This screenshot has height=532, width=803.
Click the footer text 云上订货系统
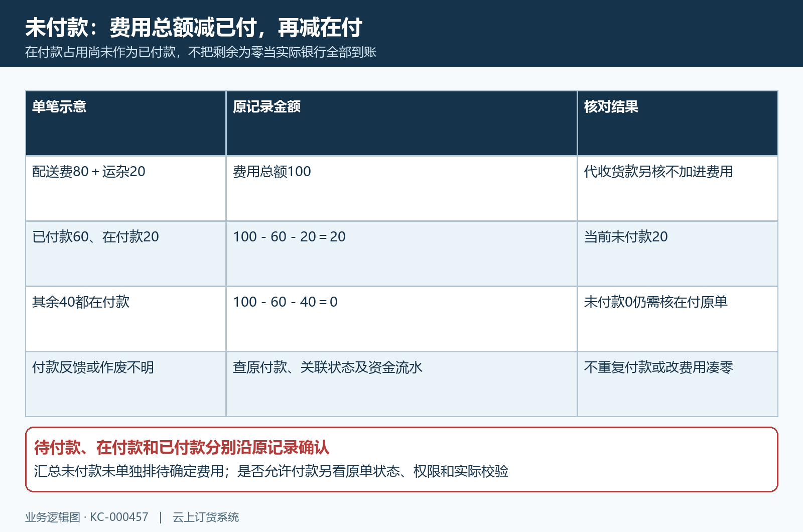tap(206, 517)
